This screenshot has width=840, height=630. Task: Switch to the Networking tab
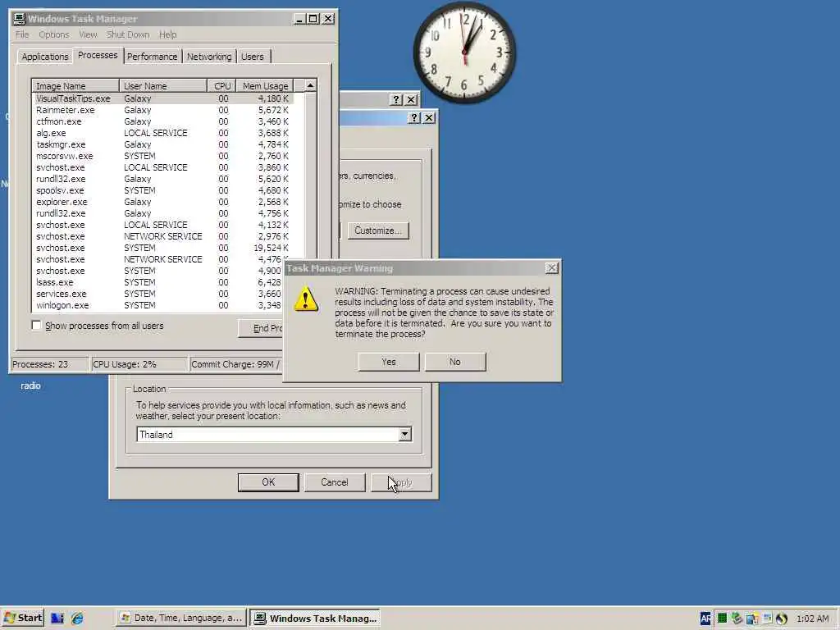tap(209, 57)
